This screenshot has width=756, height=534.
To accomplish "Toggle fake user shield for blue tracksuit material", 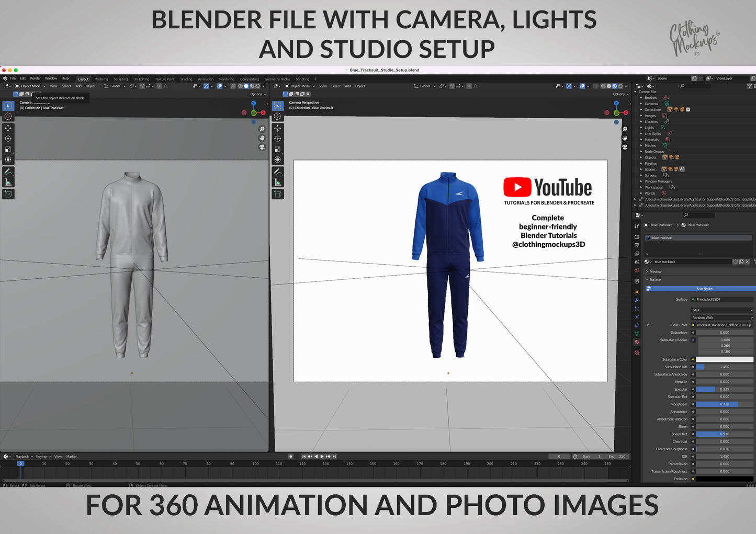I will click(735, 262).
